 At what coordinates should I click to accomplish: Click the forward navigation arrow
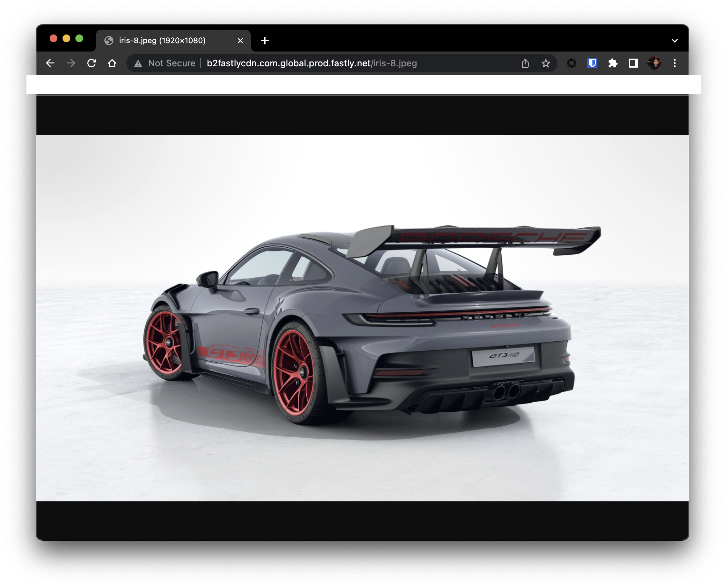(x=71, y=63)
